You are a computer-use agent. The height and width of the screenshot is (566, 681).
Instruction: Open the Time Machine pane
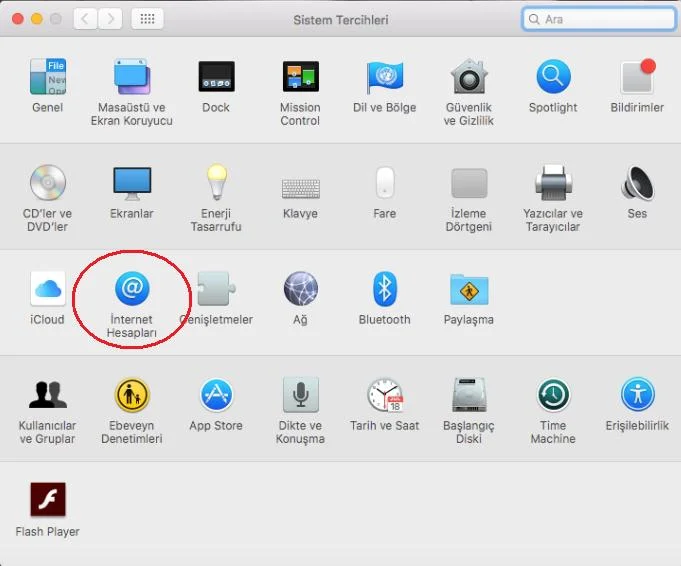click(553, 395)
